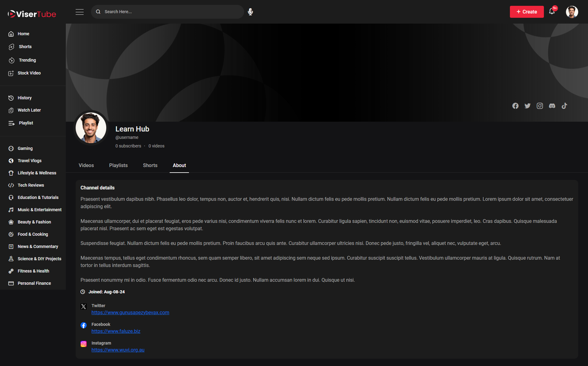Click the Facebook icon on channel banner
This screenshot has height=366, width=588.
[515, 106]
